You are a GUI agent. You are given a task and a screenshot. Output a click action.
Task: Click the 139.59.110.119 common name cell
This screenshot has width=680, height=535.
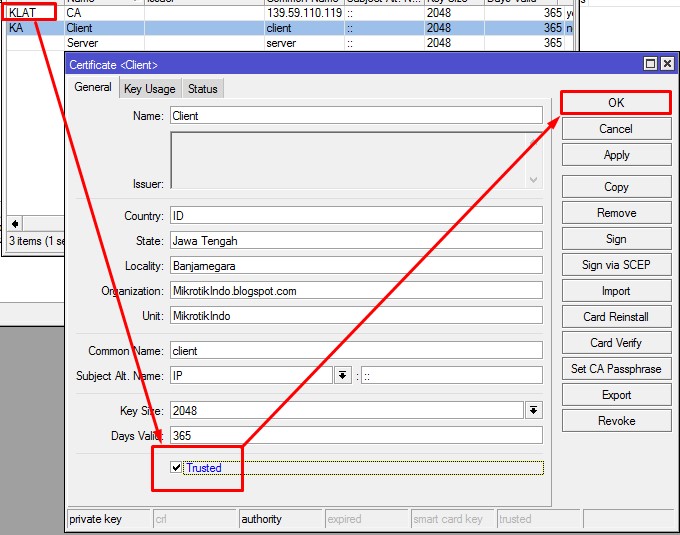(304, 13)
